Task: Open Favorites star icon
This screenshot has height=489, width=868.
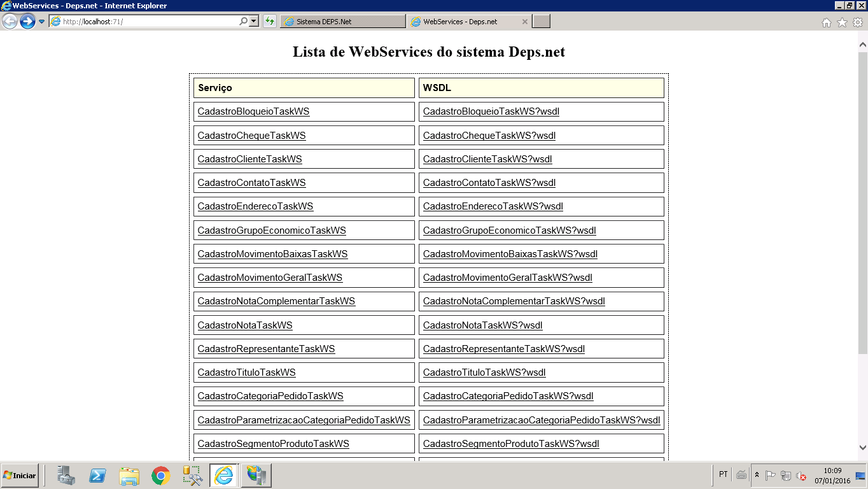Action: tap(842, 22)
